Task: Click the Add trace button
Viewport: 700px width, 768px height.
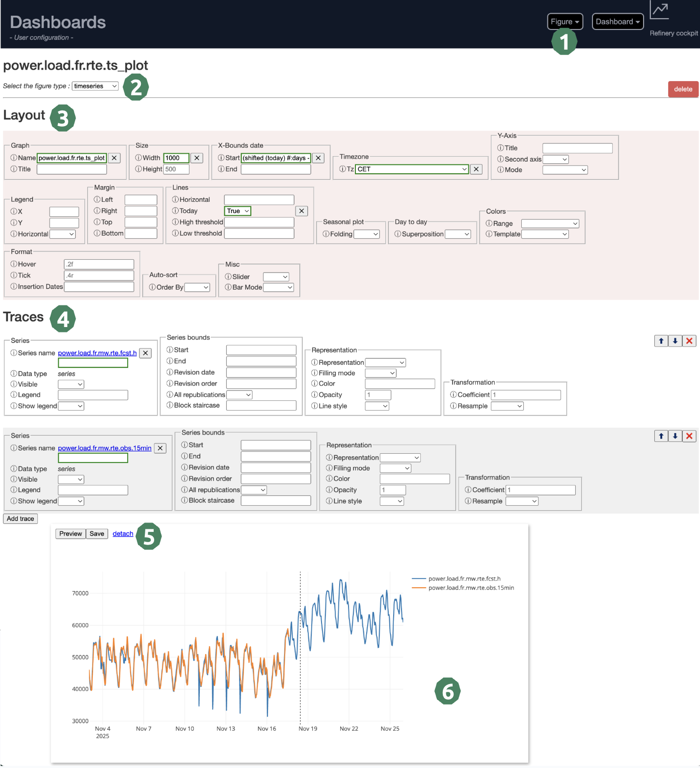Action: pyautogui.click(x=21, y=519)
